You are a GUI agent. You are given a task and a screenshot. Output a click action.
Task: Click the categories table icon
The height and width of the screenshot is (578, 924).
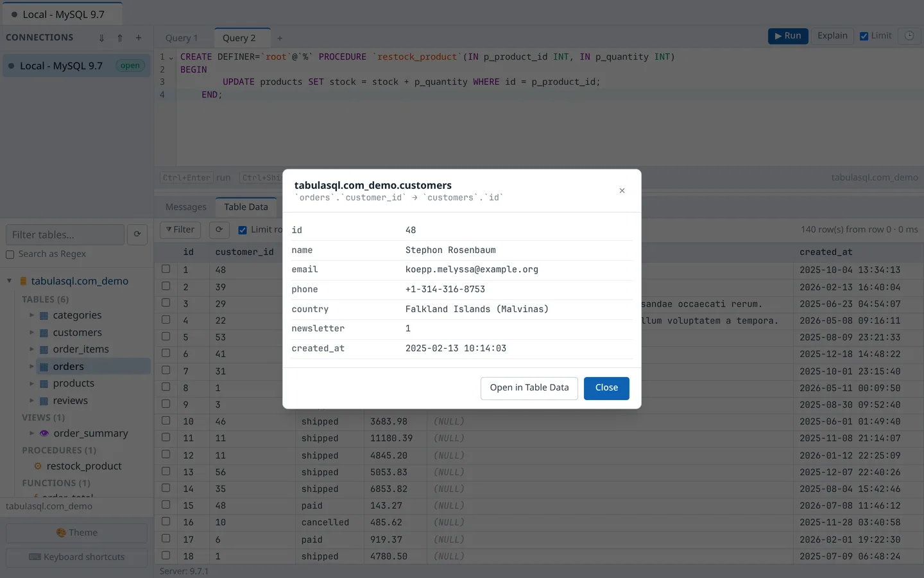(44, 315)
